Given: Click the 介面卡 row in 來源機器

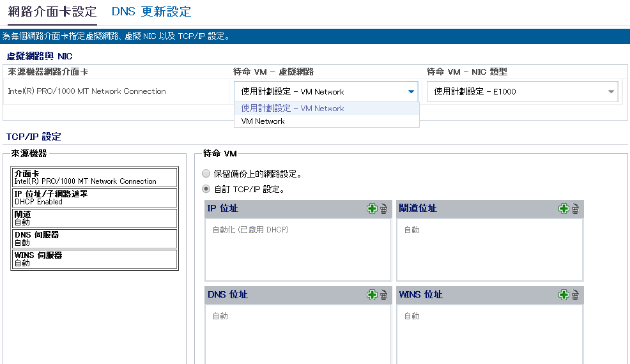Looking at the screenshot, I should click(94, 177).
